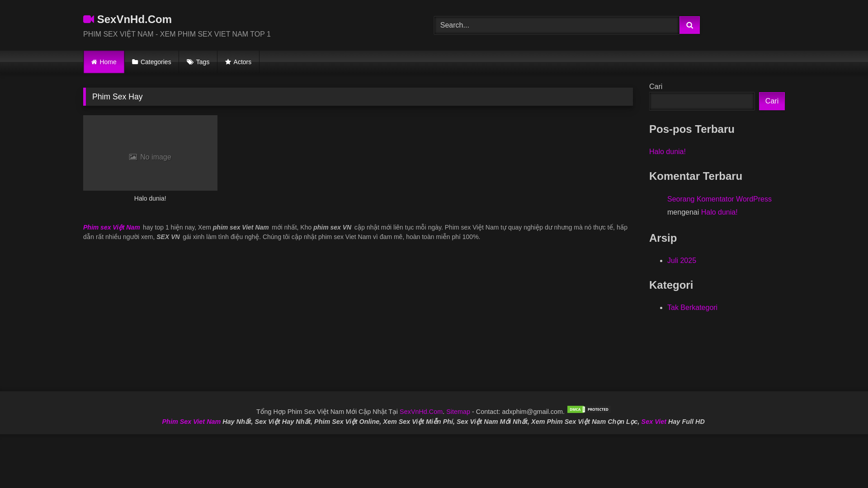
Task: Open the Categories menu item
Action: click(x=151, y=62)
